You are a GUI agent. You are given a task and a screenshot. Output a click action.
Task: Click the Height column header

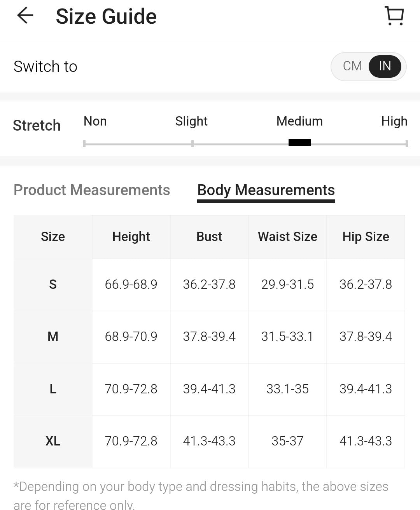(131, 237)
